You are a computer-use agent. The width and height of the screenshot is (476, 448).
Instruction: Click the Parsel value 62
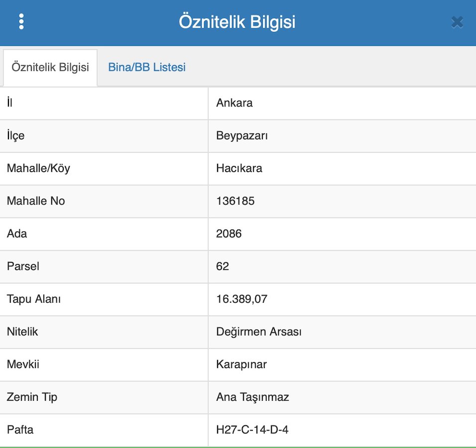tap(223, 266)
